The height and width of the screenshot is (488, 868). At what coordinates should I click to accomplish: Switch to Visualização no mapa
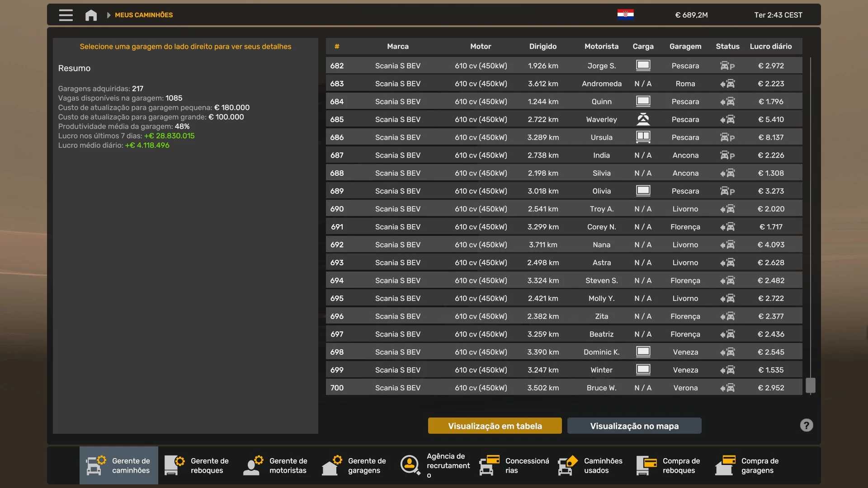click(634, 426)
